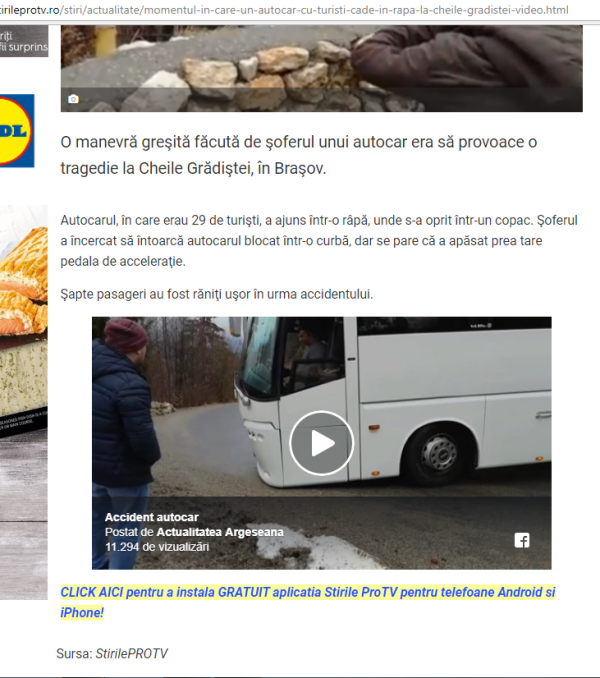Click the Facebook logo icon on video
The width and height of the screenshot is (600, 678).
click(x=522, y=540)
